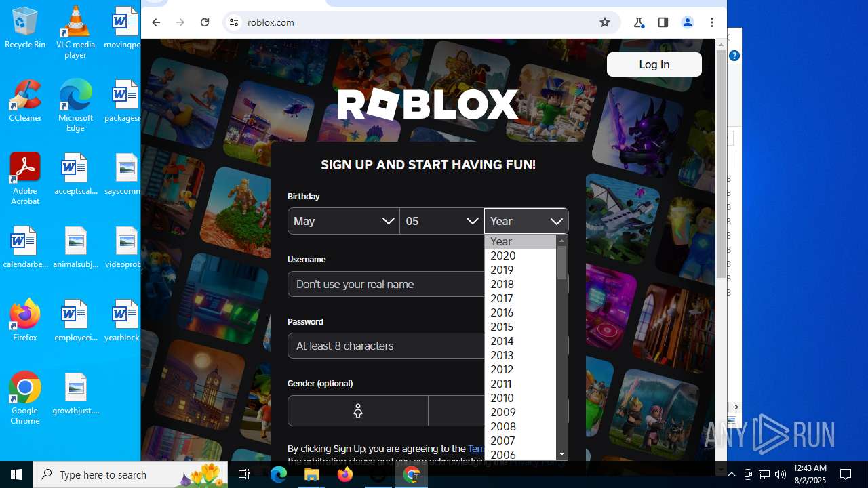Open site information icon in address bar
The height and width of the screenshot is (488, 868).
point(234,22)
